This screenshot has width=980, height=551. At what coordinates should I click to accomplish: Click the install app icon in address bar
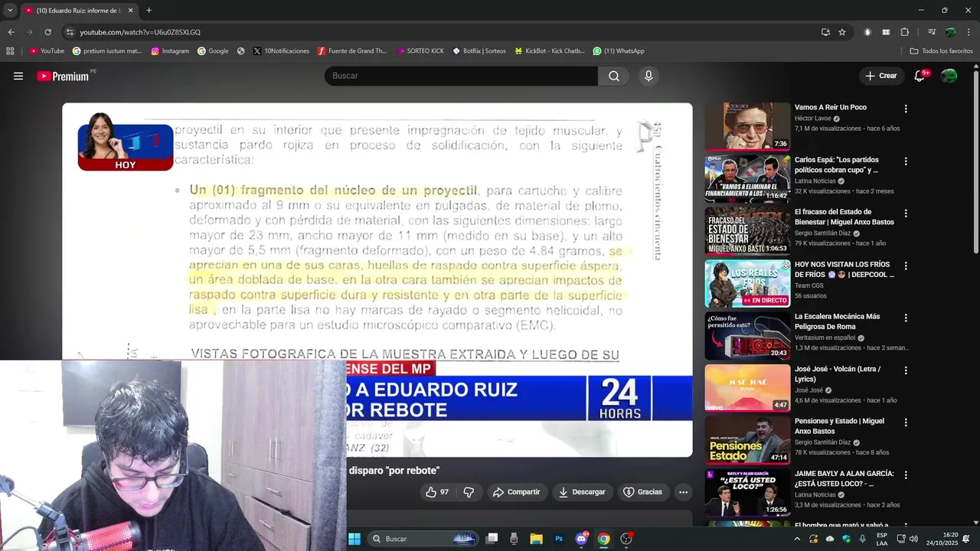pos(825,32)
